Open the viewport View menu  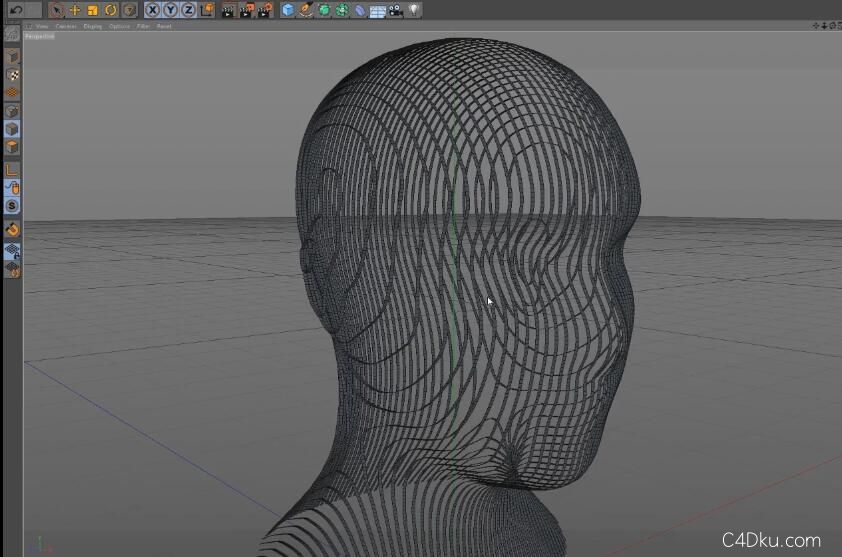click(42, 26)
